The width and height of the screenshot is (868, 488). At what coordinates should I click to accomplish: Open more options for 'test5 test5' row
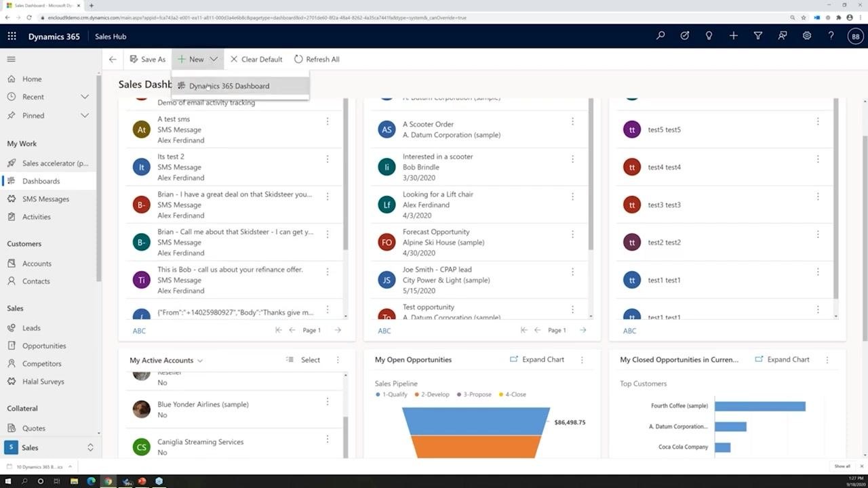818,121
